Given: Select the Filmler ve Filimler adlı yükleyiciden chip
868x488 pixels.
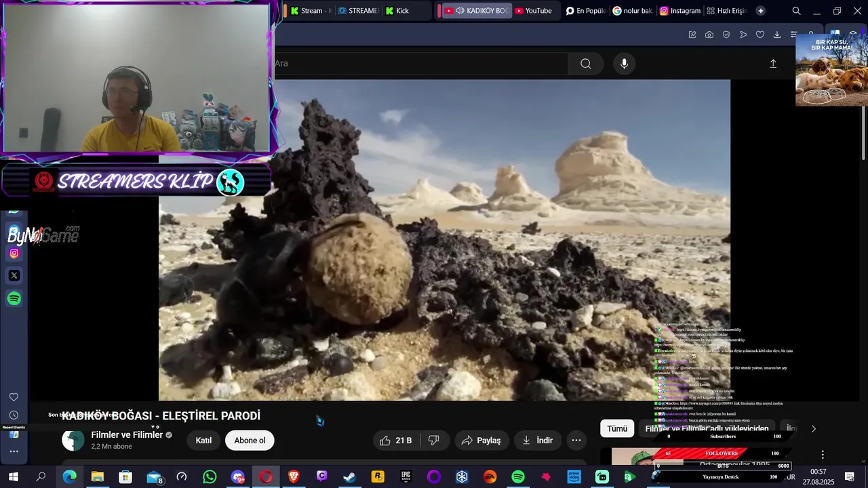Looking at the screenshot, I should [707, 428].
